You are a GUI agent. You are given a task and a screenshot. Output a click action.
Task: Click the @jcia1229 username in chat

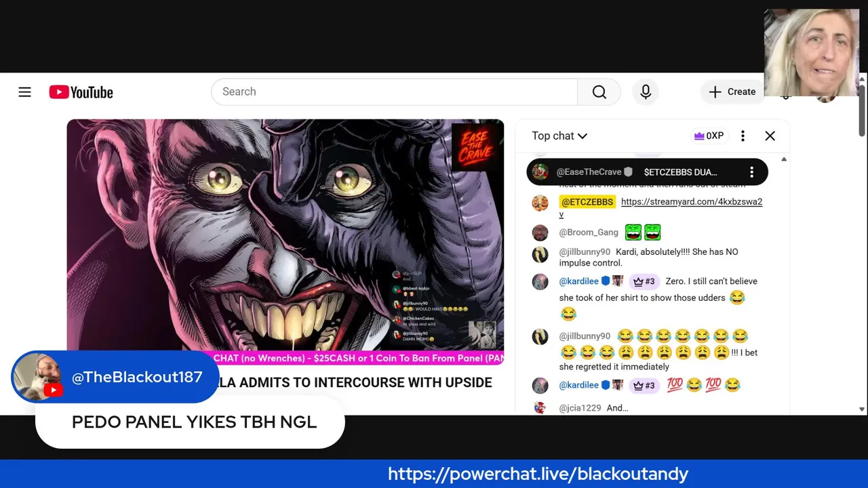pyautogui.click(x=580, y=408)
